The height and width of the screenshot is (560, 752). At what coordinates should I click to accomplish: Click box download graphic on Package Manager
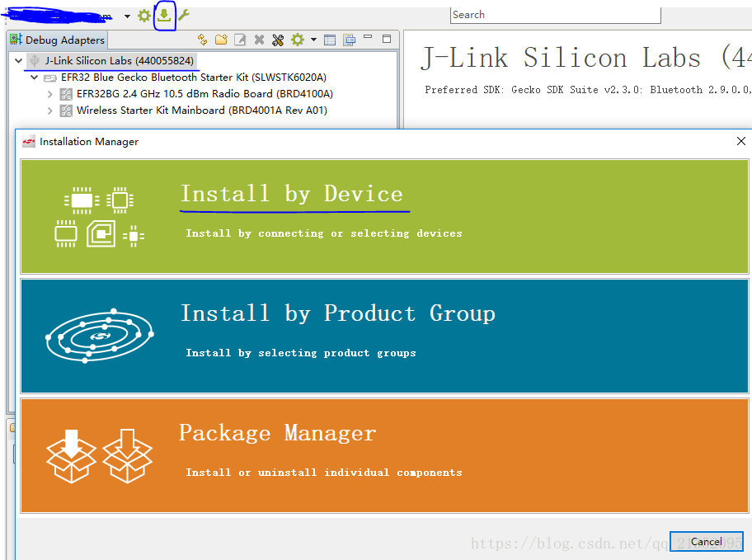pyautogui.click(x=99, y=455)
